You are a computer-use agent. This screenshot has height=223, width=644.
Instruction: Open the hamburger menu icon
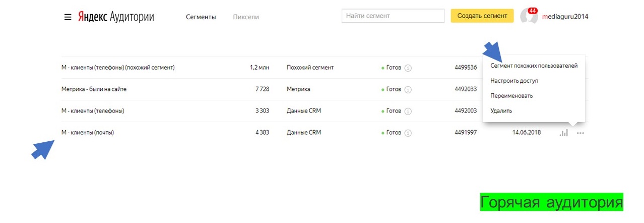[x=68, y=17]
